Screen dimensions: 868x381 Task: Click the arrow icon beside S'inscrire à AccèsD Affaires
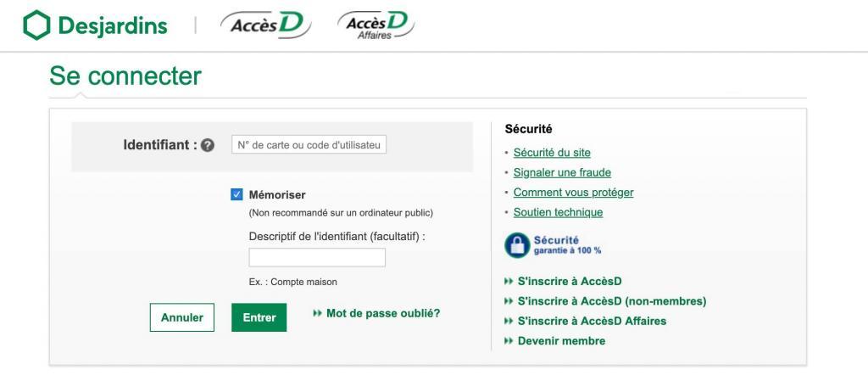coord(509,322)
